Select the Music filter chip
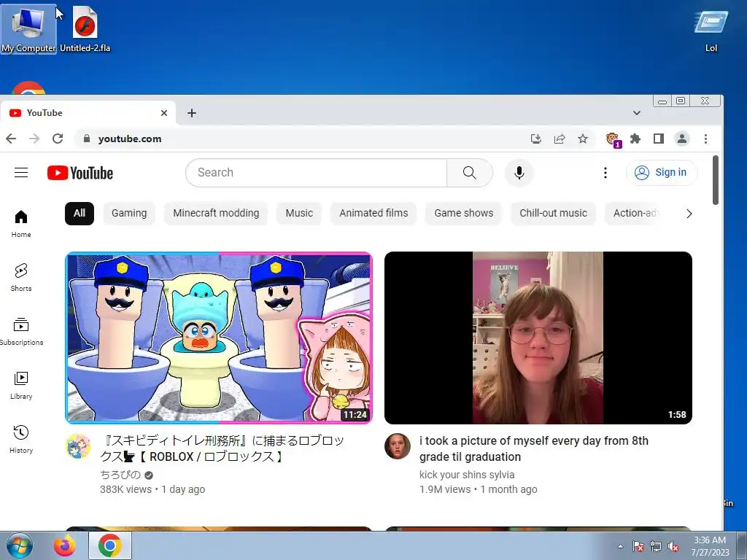 [299, 214]
